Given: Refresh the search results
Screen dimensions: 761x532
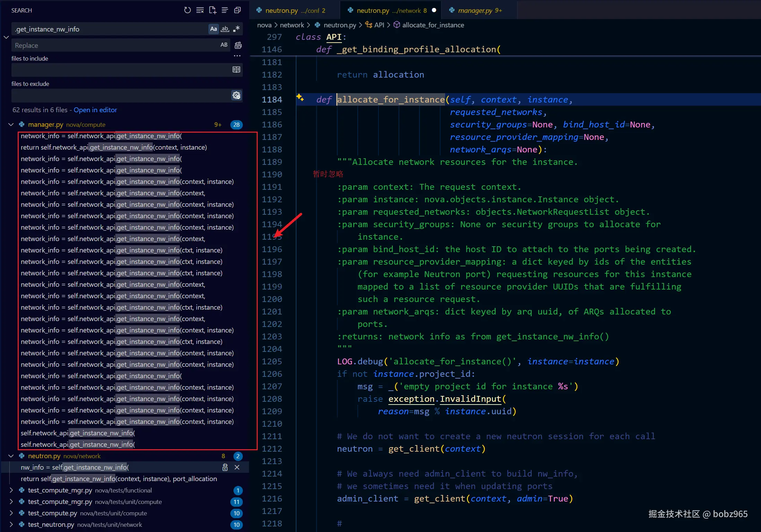Looking at the screenshot, I should 187,10.
